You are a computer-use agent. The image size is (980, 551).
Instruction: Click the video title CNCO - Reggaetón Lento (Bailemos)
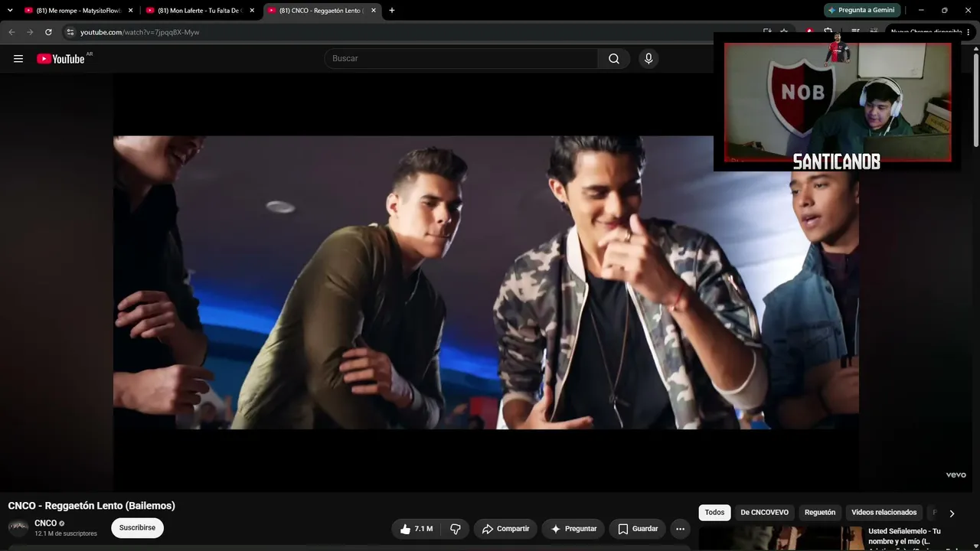(92, 506)
